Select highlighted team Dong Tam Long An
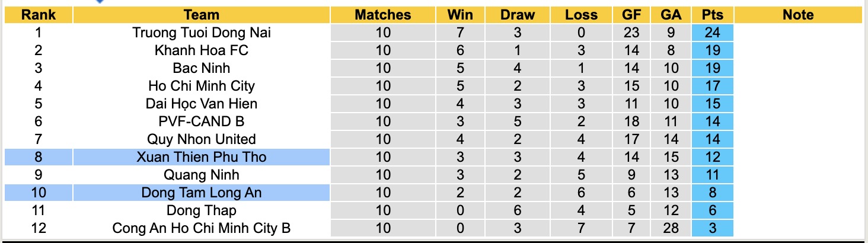This screenshot has height=243, width=868. [x=202, y=193]
